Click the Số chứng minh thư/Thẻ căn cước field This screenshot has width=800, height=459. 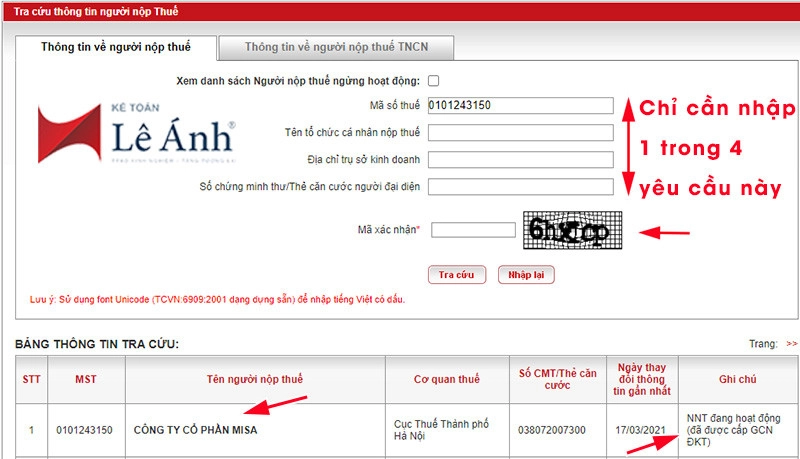click(519, 186)
